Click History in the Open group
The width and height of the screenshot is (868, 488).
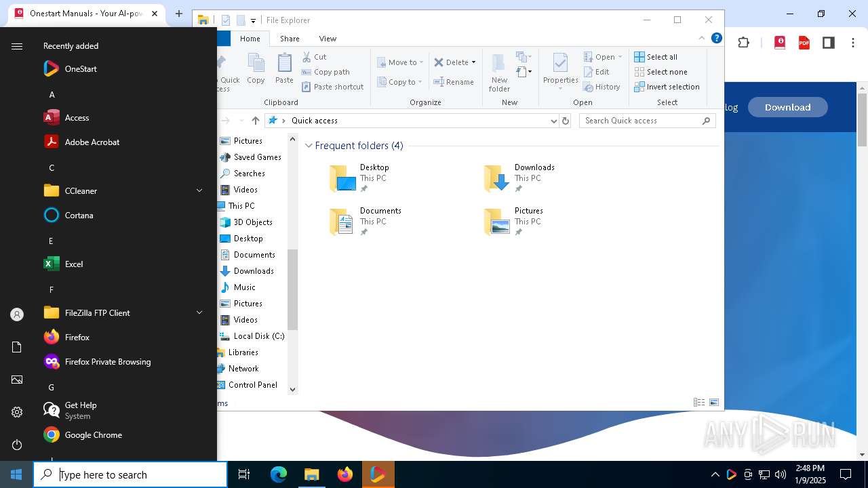[601, 87]
